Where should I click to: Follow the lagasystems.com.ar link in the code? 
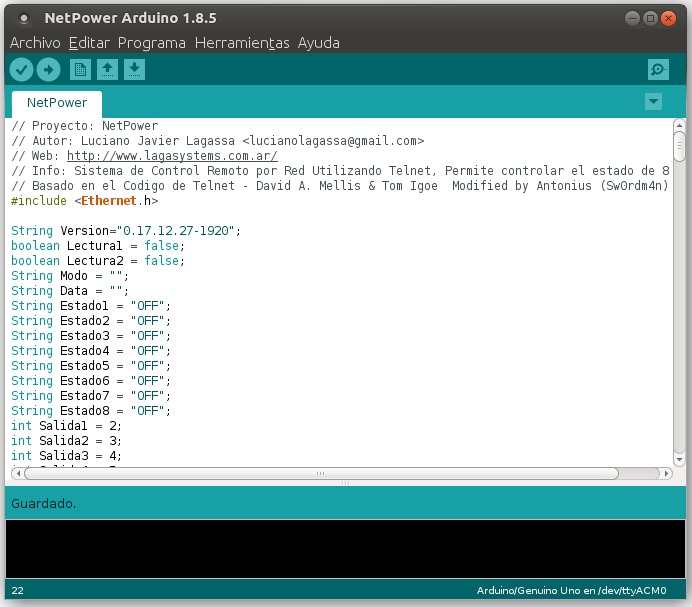[172, 156]
